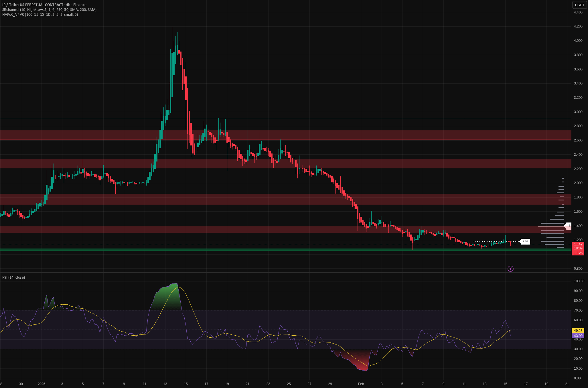Click the Feb label on time axis
The height and width of the screenshot is (388, 588).
click(x=361, y=384)
